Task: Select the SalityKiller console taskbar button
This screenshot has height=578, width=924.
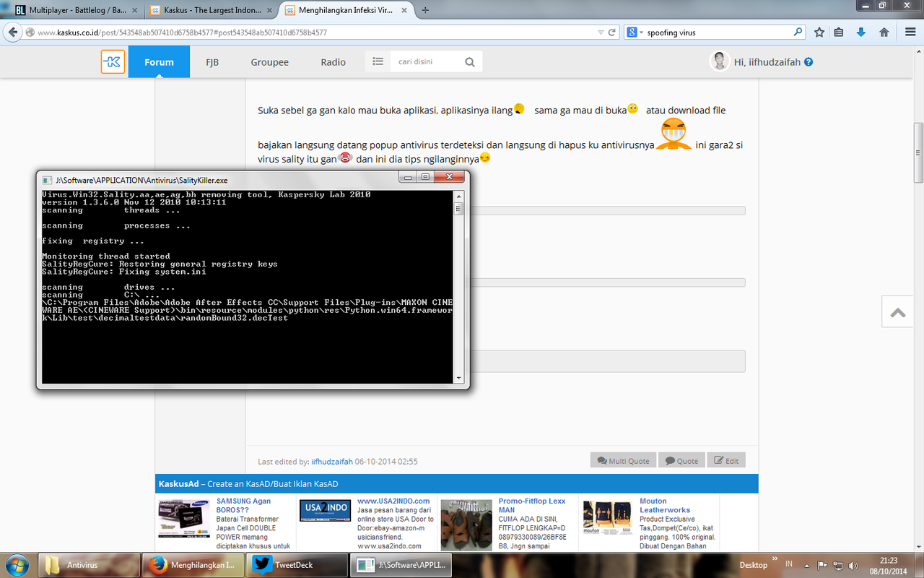Action: pos(402,565)
